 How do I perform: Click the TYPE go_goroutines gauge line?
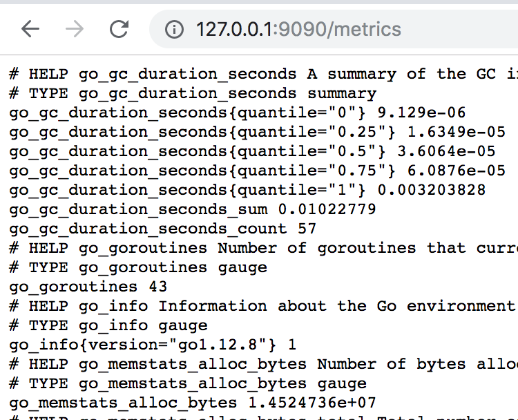pyautogui.click(x=138, y=267)
